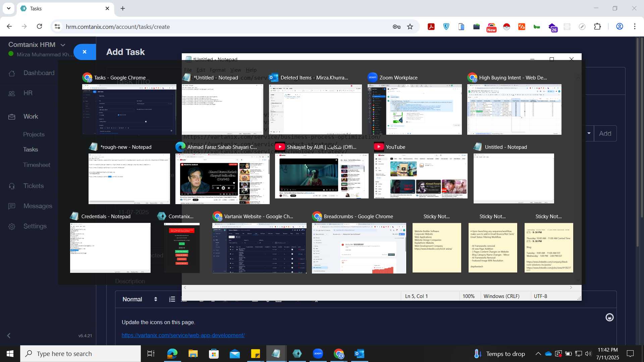Expand Comtanix HRM workspace dropdown
The width and height of the screenshot is (644, 362).
[63, 45]
